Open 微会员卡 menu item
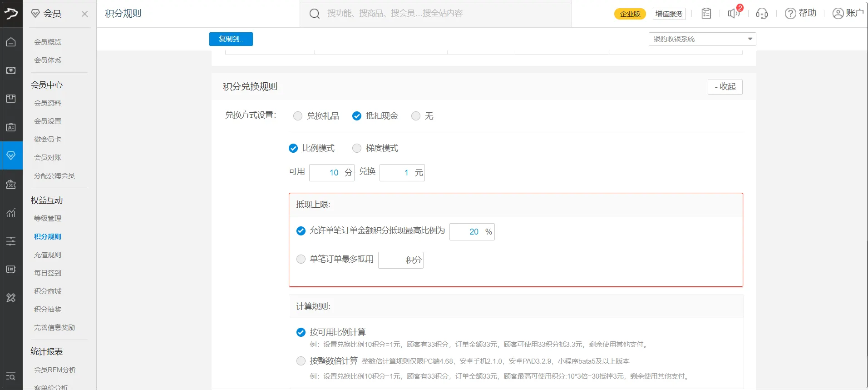The width and height of the screenshot is (868, 390). pyautogui.click(x=48, y=139)
